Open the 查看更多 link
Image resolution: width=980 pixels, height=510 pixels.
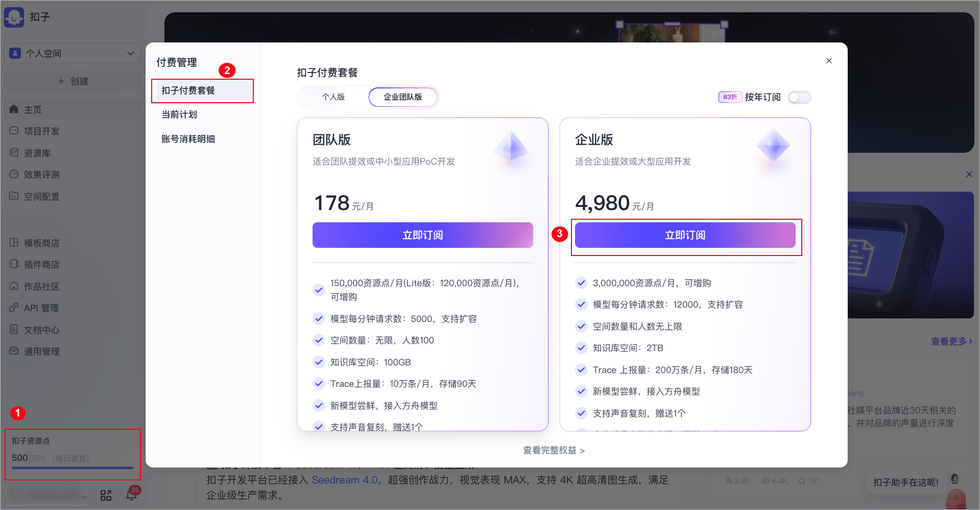click(x=951, y=341)
